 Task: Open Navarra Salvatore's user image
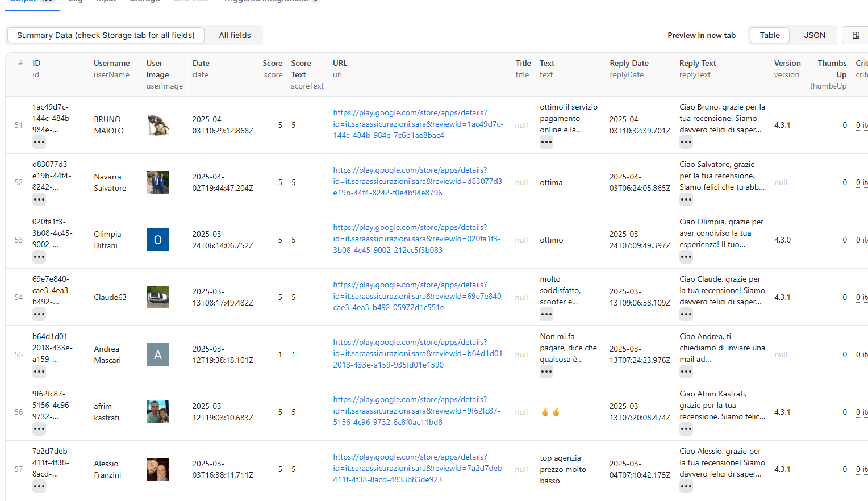[x=158, y=182]
